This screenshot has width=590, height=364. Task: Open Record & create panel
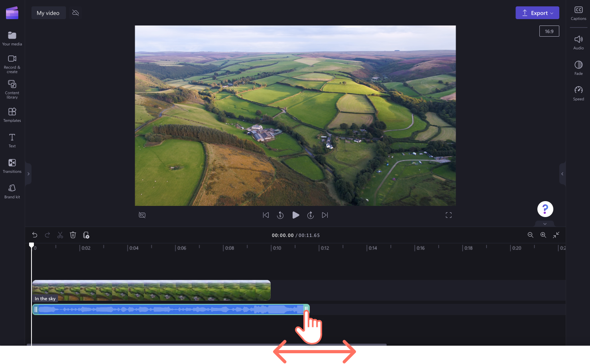pyautogui.click(x=12, y=64)
